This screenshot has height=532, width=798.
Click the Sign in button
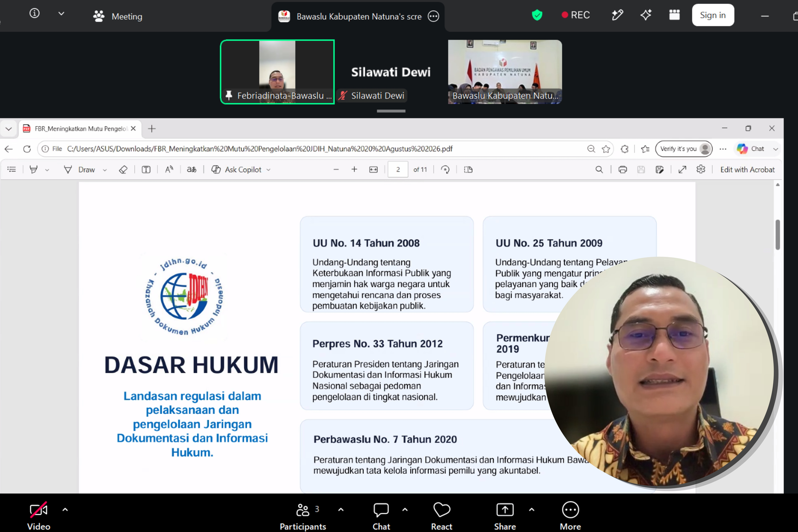(713, 15)
